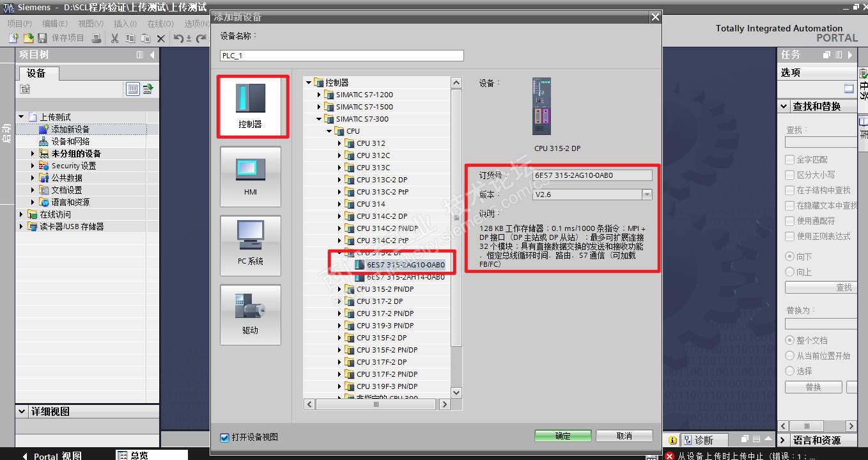Select 添加新设备 in project tree
Viewport: 868px width, 460px height.
click(x=70, y=129)
